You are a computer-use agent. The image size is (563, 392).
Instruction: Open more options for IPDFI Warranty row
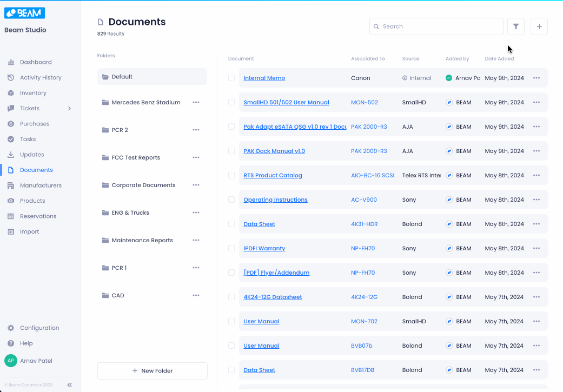[x=536, y=248]
